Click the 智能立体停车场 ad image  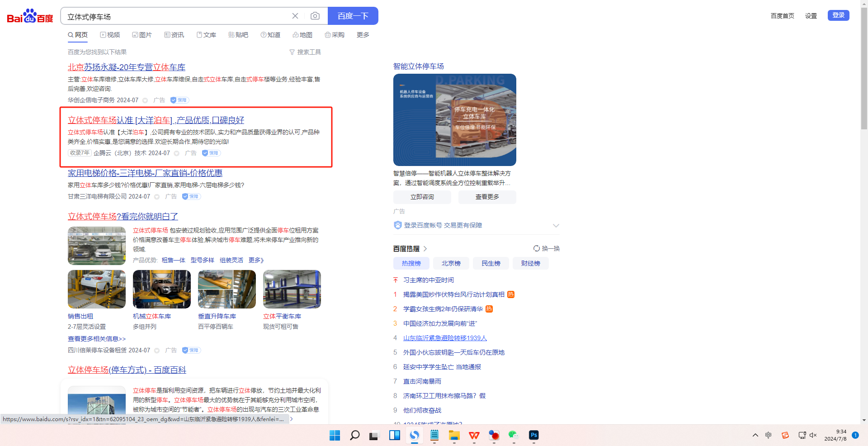(455, 120)
